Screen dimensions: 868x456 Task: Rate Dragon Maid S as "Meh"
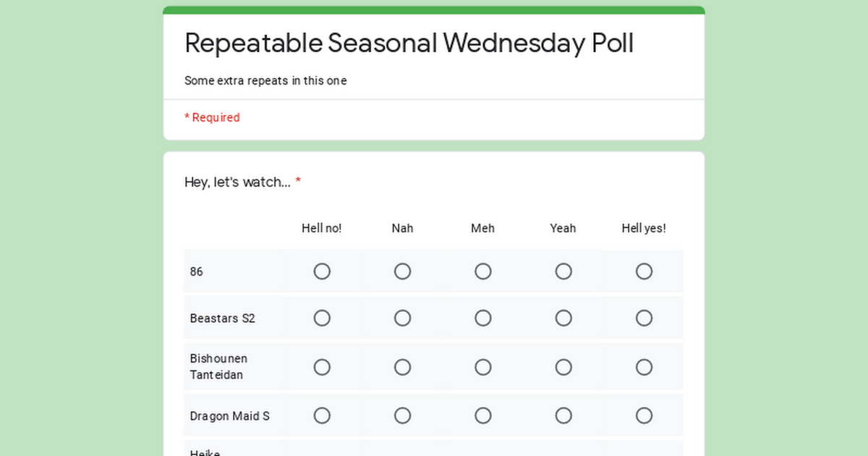(482, 415)
